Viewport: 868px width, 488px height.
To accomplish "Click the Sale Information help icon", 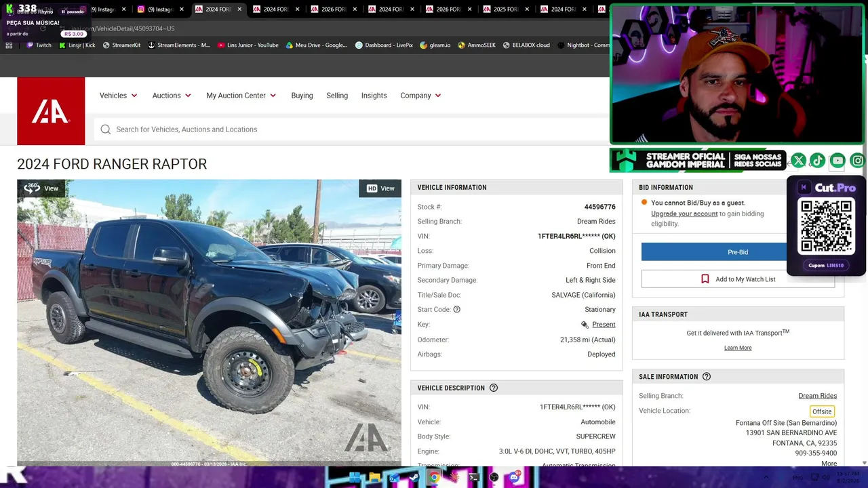I will [707, 377].
